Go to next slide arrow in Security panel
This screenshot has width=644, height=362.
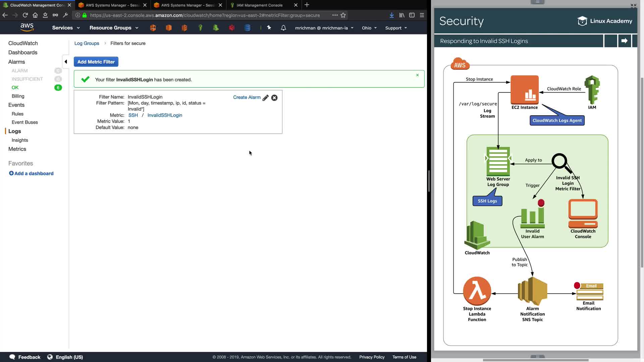point(624,41)
